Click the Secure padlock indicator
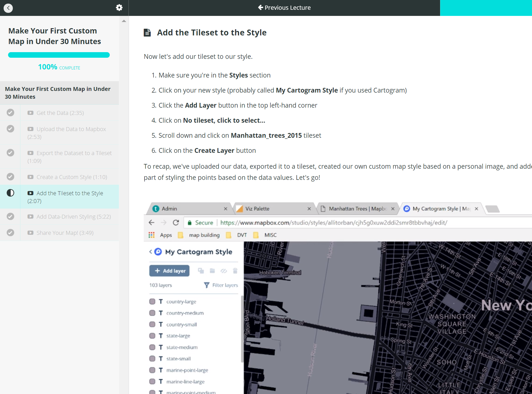 (x=200, y=223)
